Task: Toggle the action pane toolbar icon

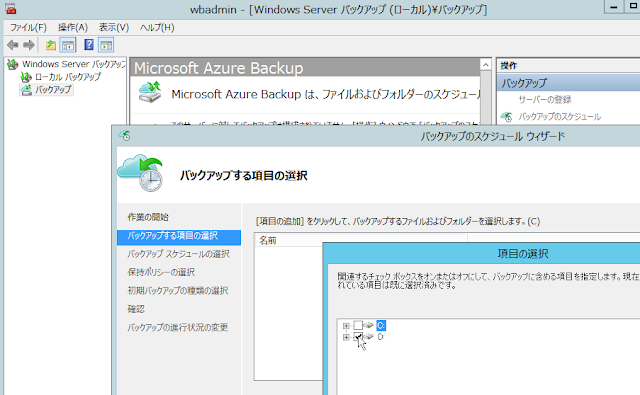Action: [106, 45]
